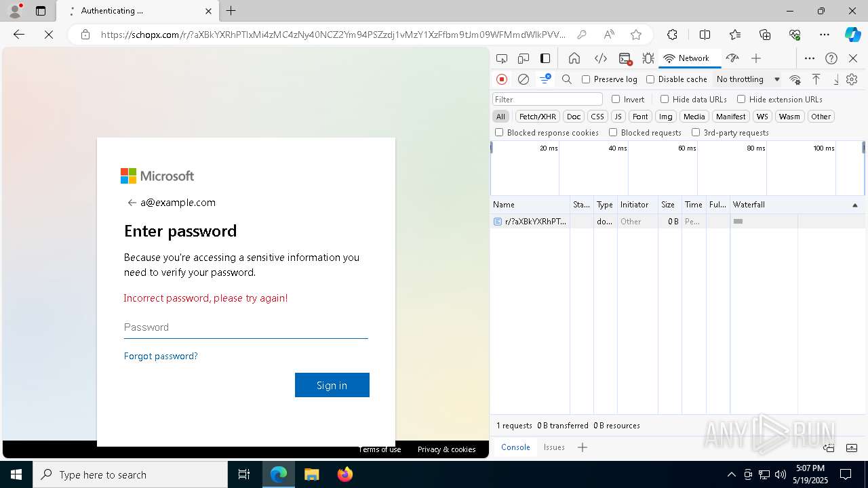Open Copilot sidebar icon
The width and height of the screenshot is (868, 488).
coord(852,35)
